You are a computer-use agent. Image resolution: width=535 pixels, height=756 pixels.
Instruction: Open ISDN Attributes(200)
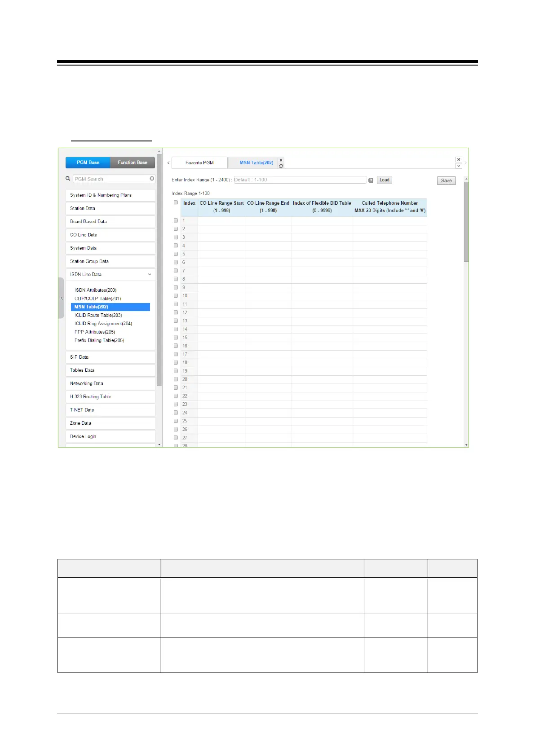tap(95, 290)
